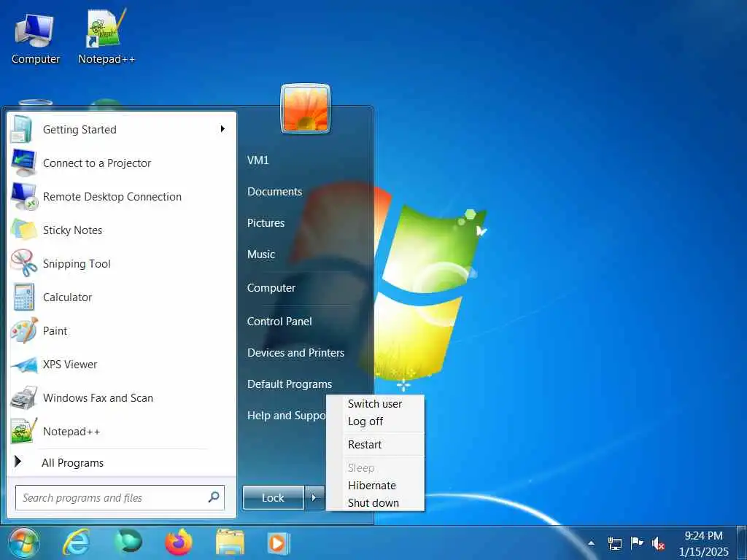Click the XPS Viewer icon
The image size is (747, 560).
(x=23, y=365)
